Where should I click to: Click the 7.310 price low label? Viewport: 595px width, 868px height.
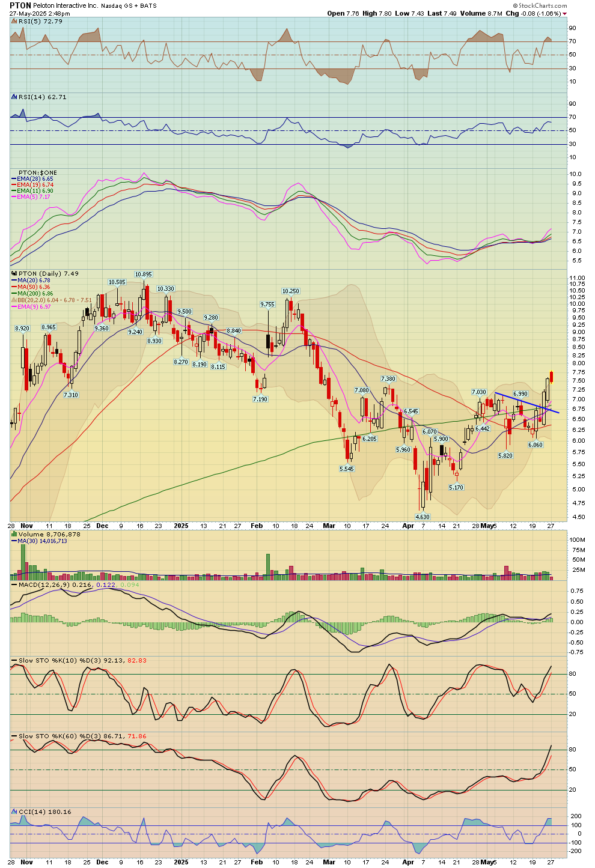(71, 395)
